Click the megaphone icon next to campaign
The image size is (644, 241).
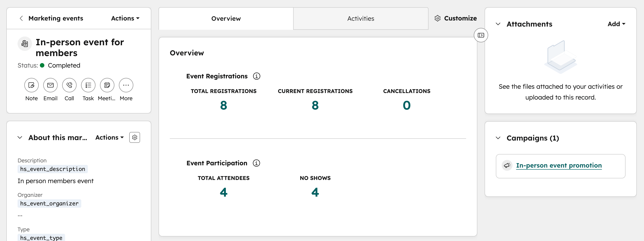click(507, 165)
